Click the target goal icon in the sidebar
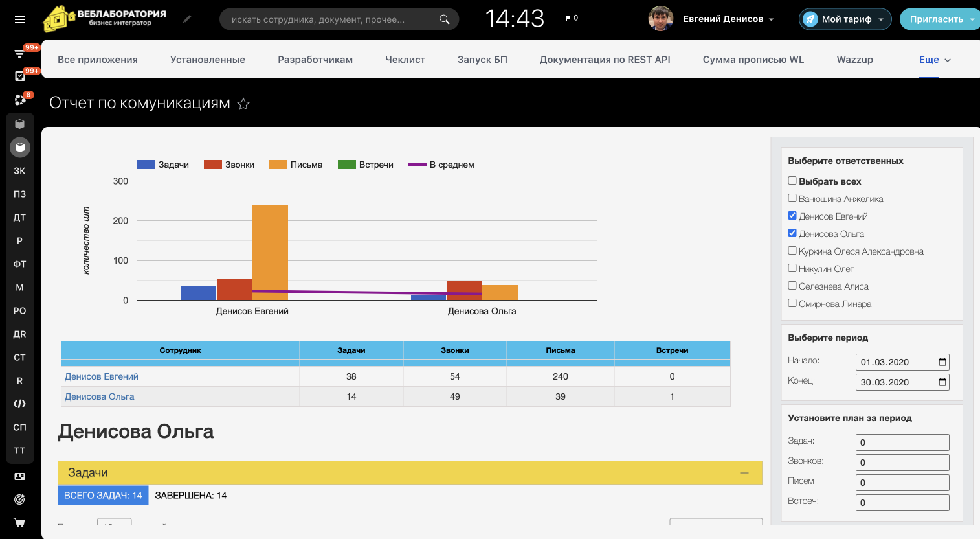Image resolution: width=980 pixels, height=539 pixels. [19, 499]
